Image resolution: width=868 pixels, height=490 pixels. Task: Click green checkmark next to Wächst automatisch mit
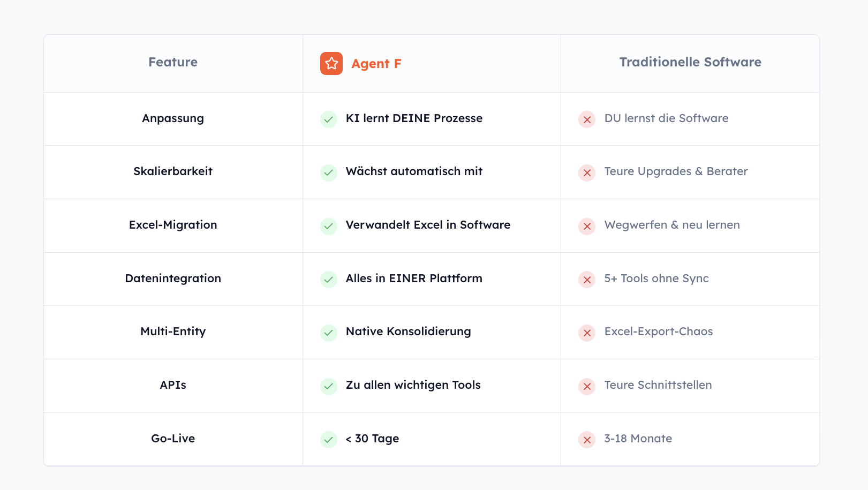[x=329, y=172]
